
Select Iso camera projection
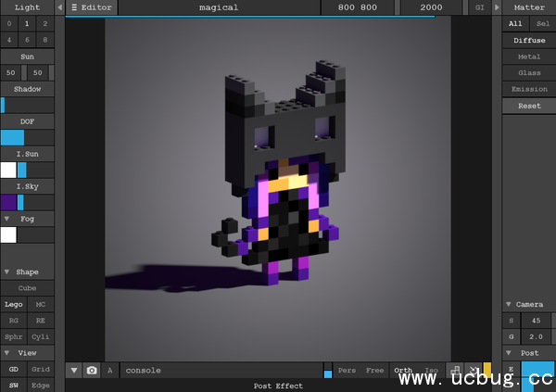[432, 371]
